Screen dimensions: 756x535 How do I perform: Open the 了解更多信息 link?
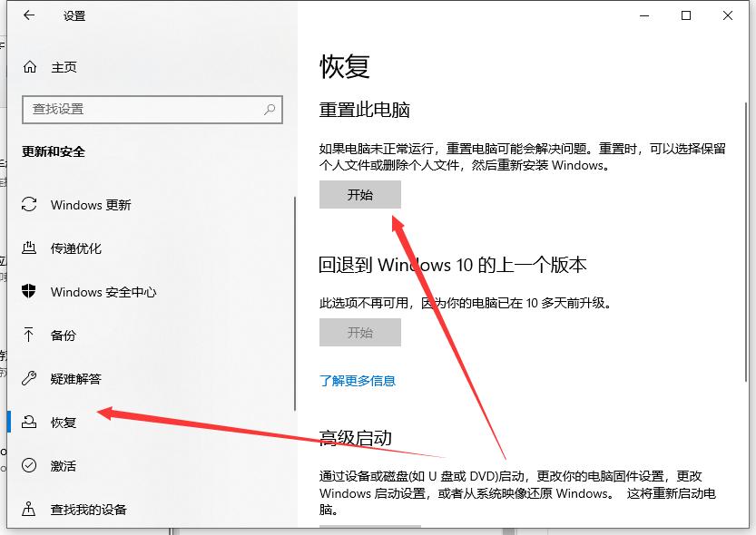point(358,381)
